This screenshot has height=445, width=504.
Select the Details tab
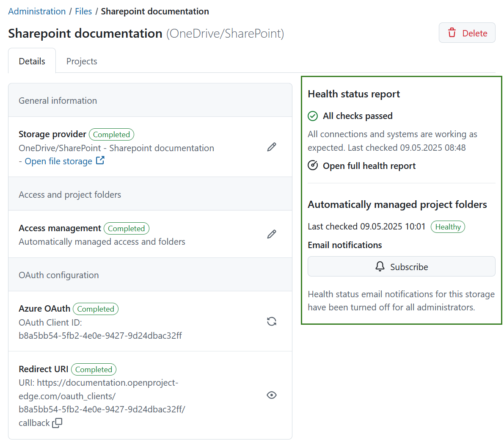coord(32,61)
